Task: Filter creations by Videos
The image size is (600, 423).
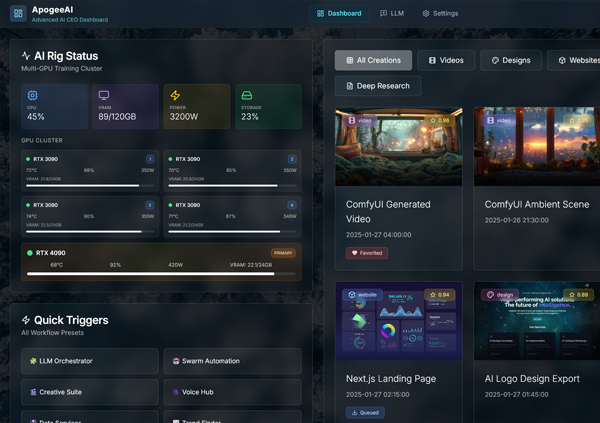Action: tap(445, 60)
